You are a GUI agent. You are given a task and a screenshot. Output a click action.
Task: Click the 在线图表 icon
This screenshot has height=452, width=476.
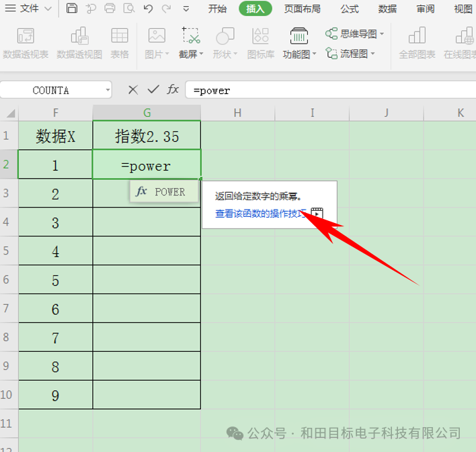[x=465, y=36]
